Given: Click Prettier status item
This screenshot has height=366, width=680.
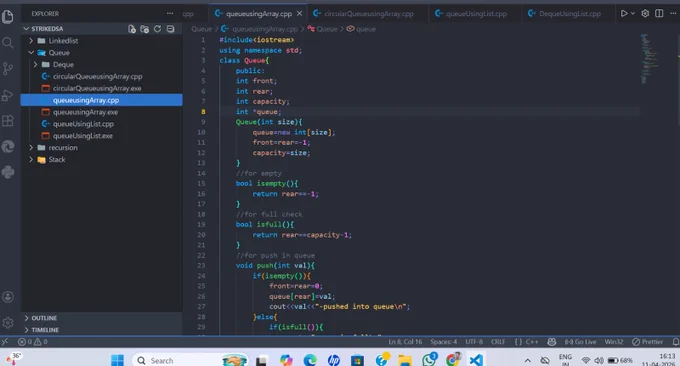Looking at the screenshot, I should pos(647,342).
